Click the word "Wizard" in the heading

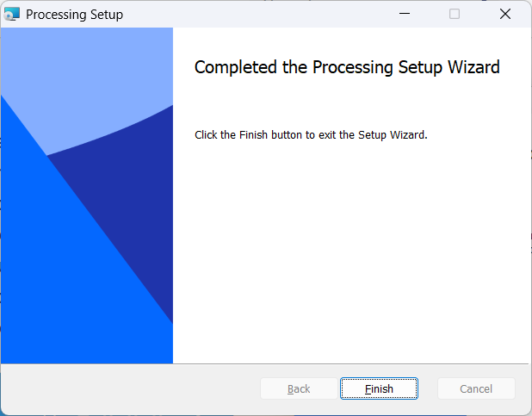click(x=473, y=67)
